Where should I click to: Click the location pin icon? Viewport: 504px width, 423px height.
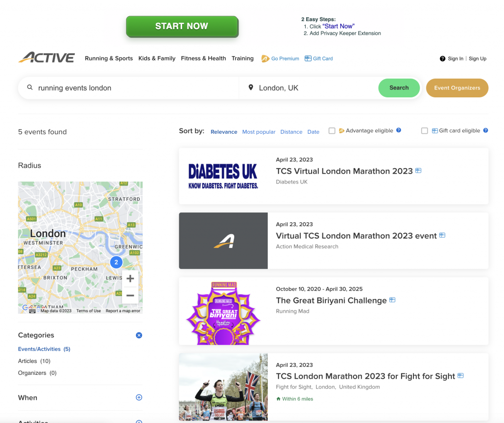251,88
